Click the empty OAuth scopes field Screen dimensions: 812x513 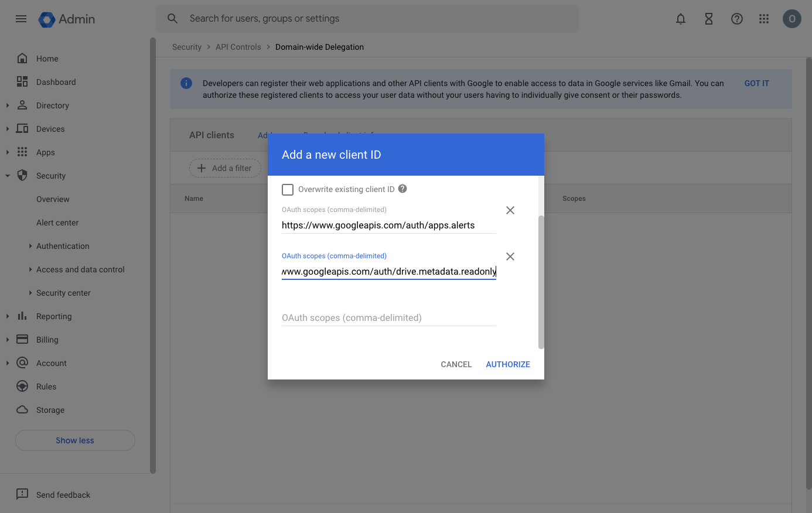pyautogui.click(x=388, y=318)
